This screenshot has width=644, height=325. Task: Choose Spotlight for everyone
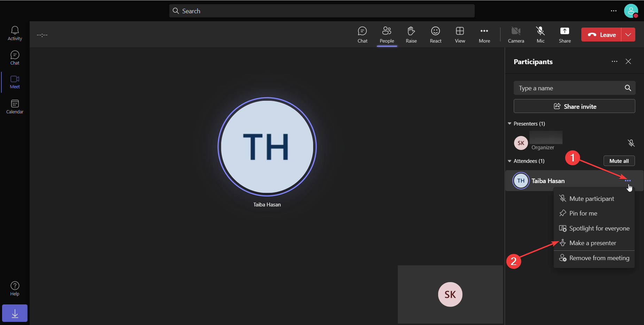594,228
